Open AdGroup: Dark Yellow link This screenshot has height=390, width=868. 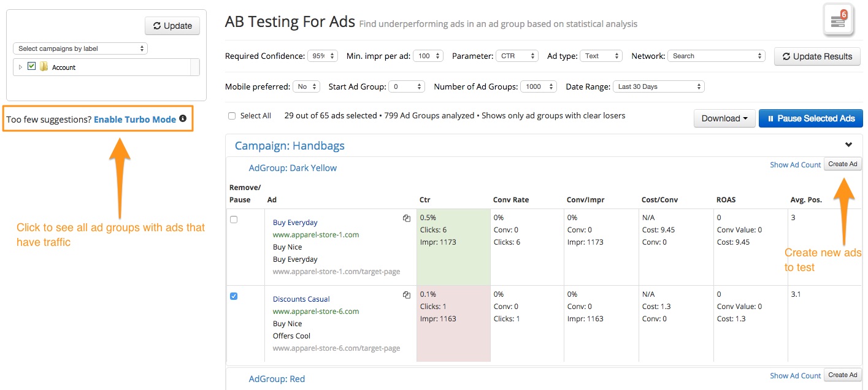(x=293, y=168)
